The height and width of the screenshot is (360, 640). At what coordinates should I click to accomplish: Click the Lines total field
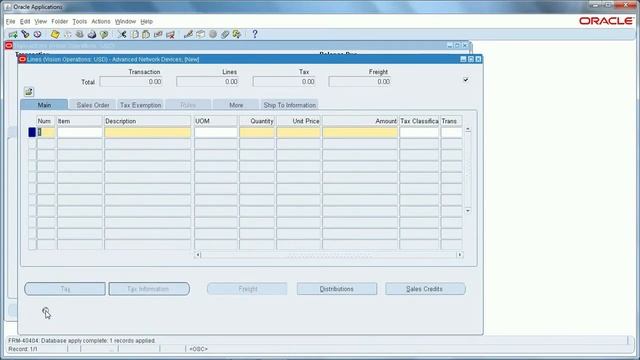coord(207,82)
